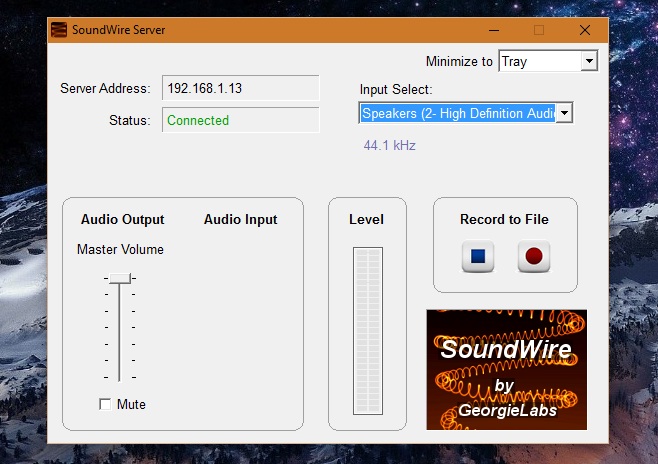
Task: Open the Minimize to Tray dropdown
Action: tap(547, 61)
